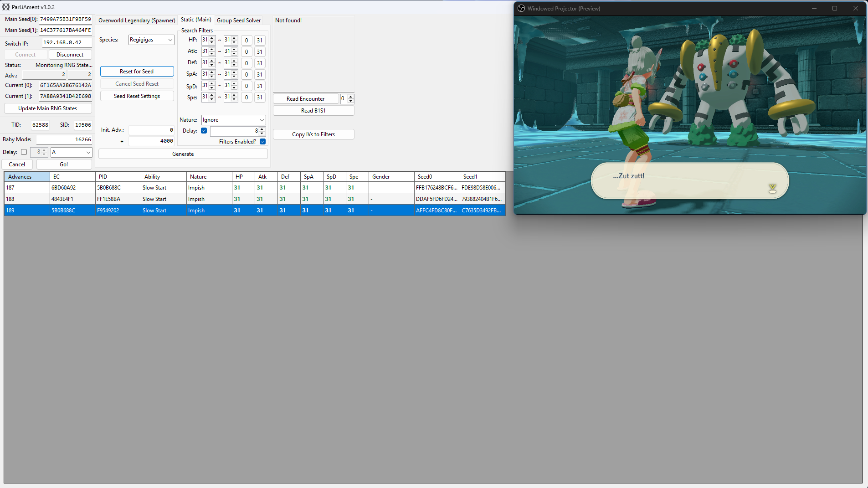Click the ParLiAment app icon in title bar
868x488 pixels.
[x=6, y=7]
